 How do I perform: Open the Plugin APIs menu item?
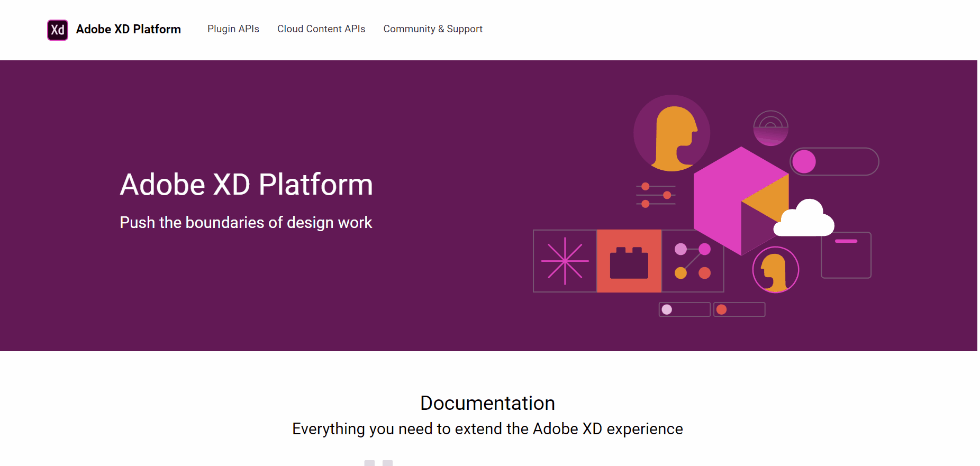coord(233,29)
